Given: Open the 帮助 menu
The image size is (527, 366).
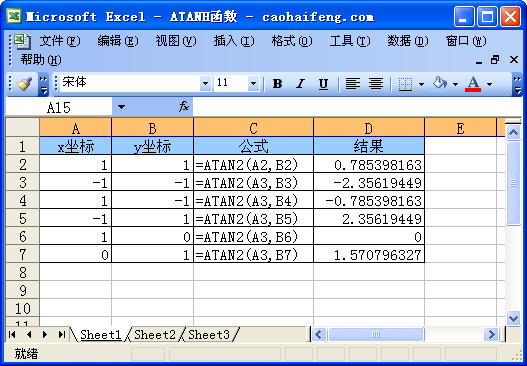Looking at the screenshot, I should click(x=41, y=60).
